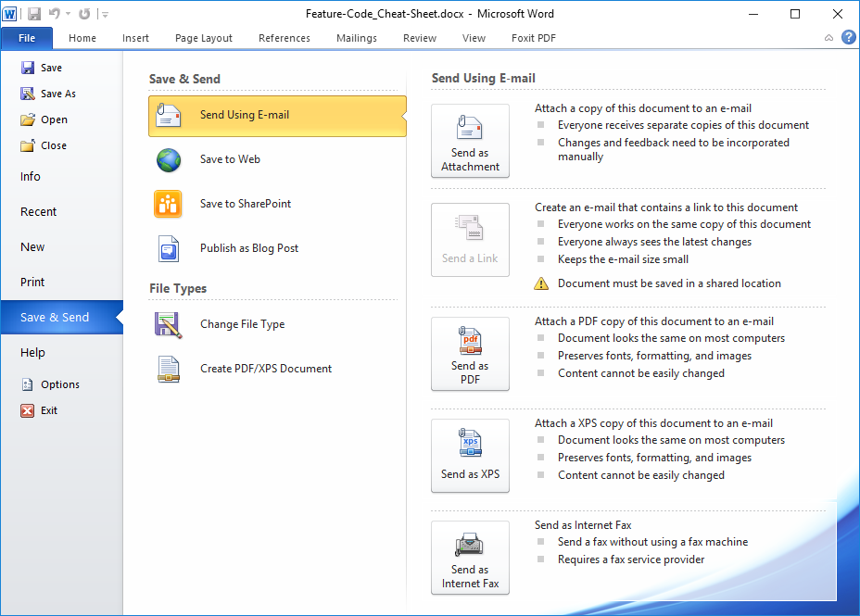Image resolution: width=860 pixels, height=616 pixels.
Task: Click the Save As text in backstage menu
Action: tap(58, 94)
